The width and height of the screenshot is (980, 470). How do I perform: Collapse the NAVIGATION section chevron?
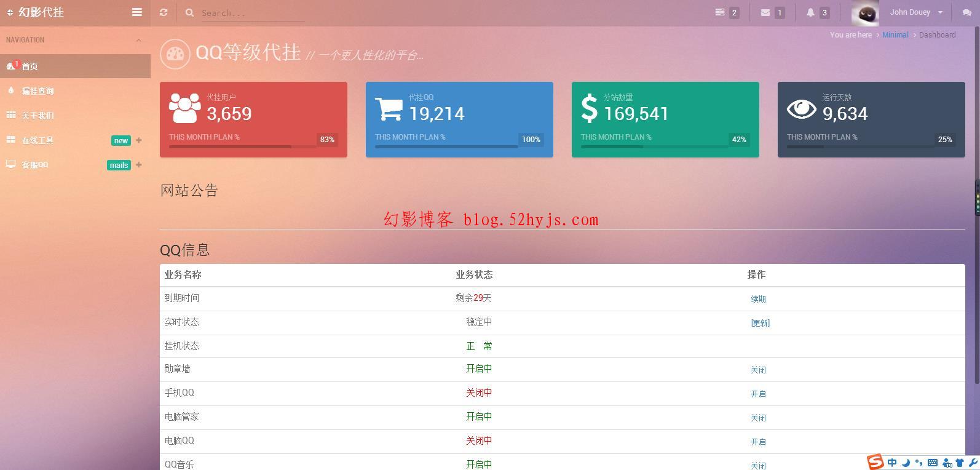[x=138, y=40]
